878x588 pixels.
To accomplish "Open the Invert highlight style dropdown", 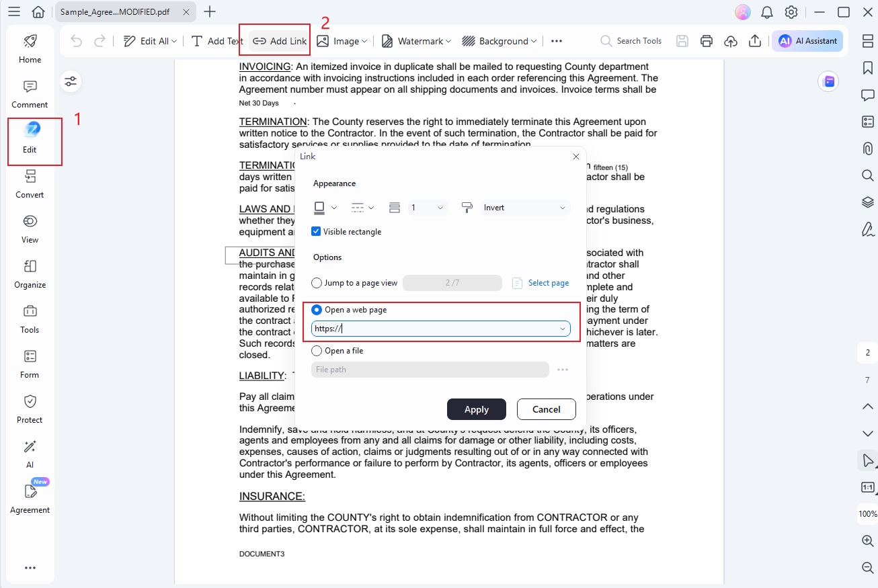I will click(525, 208).
